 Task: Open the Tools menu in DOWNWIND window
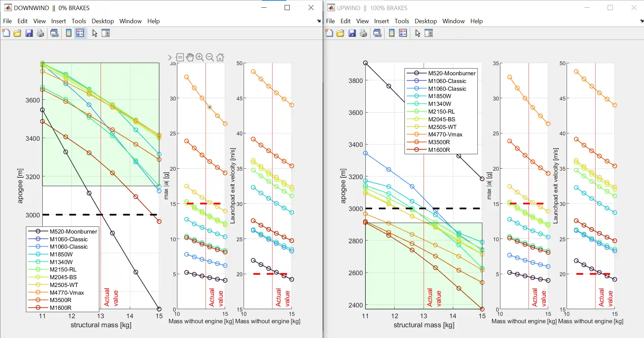(x=79, y=21)
